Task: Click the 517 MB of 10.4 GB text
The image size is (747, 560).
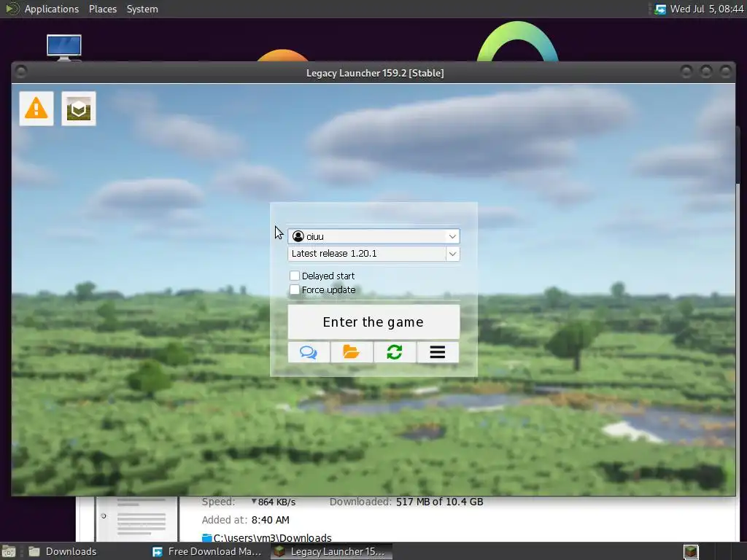Action: click(439, 502)
